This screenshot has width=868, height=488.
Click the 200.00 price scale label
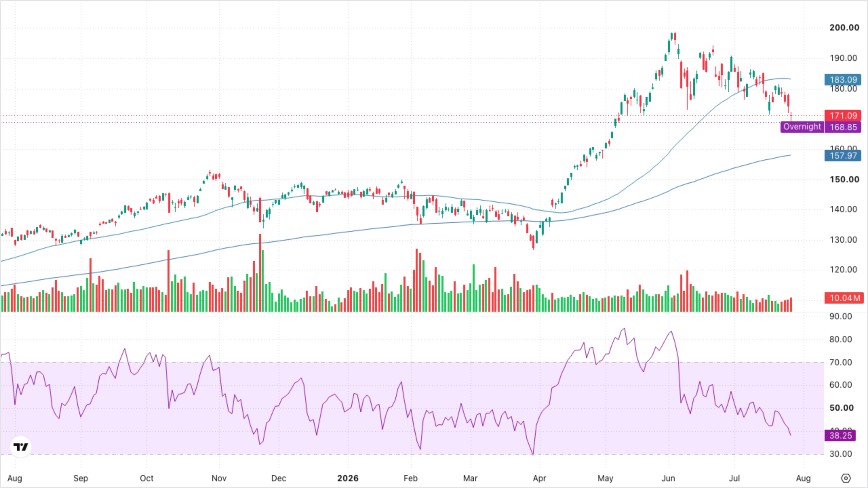[844, 27]
